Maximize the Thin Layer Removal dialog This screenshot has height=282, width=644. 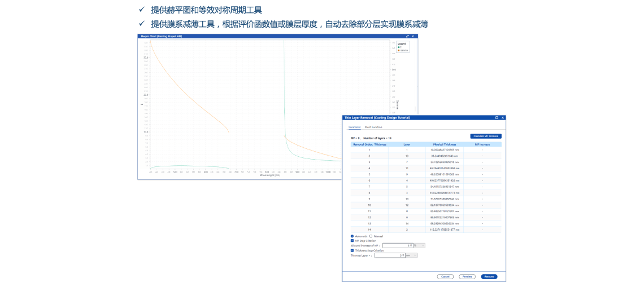point(497,117)
